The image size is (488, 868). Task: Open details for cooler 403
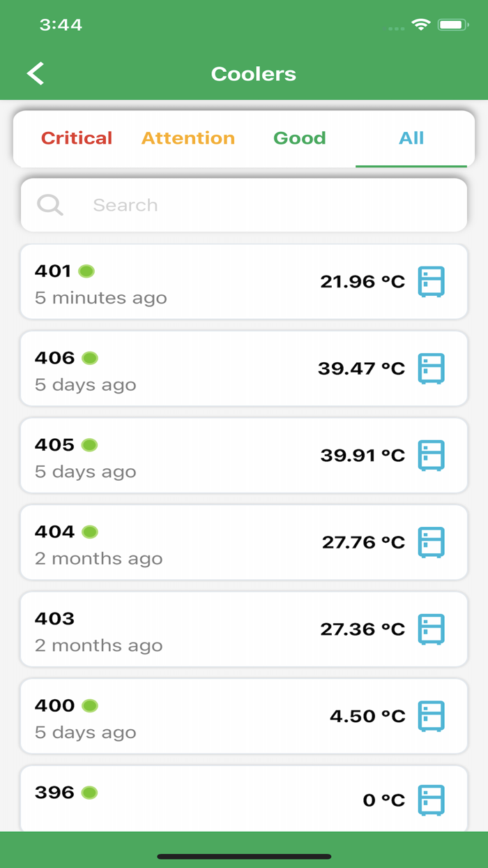coord(209,629)
